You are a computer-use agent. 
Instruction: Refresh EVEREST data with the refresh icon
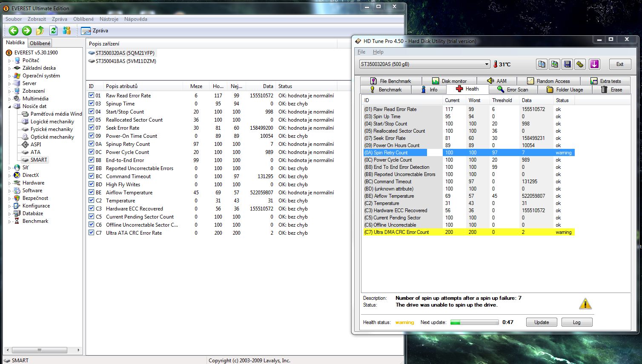point(53,31)
